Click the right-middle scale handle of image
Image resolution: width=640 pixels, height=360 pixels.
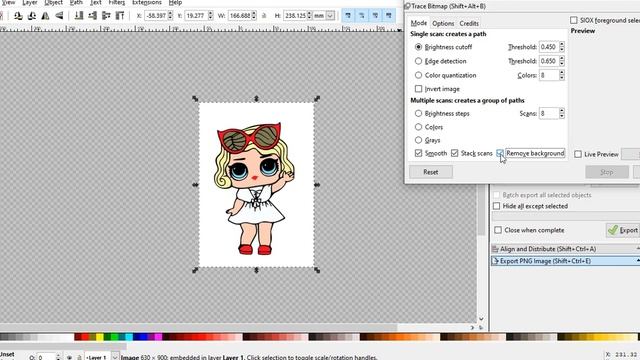pyautogui.click(x=317, y=185)
